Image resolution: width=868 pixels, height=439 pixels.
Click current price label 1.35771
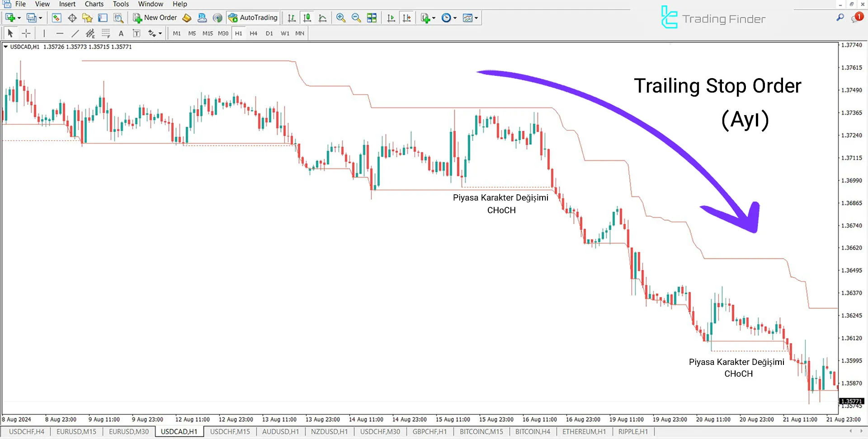[x=851, y=401]
